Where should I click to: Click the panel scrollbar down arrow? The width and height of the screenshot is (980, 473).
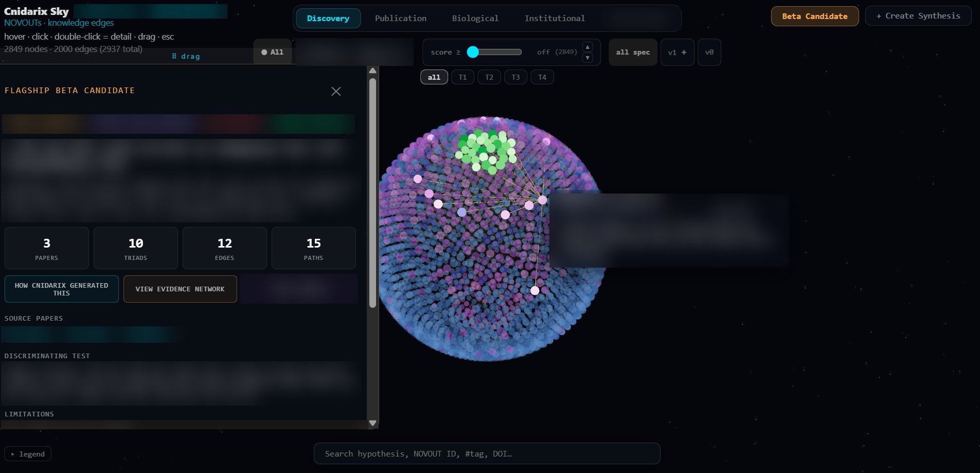[373, 423]
